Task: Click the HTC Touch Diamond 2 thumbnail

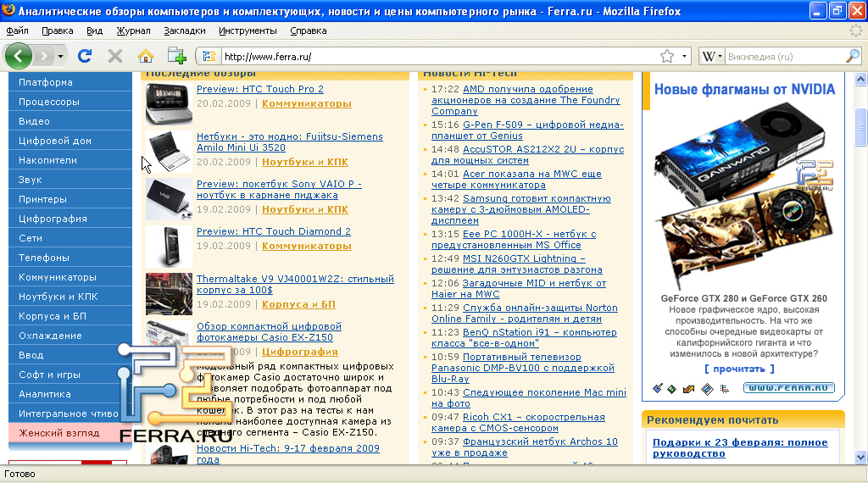Action: 169,247
